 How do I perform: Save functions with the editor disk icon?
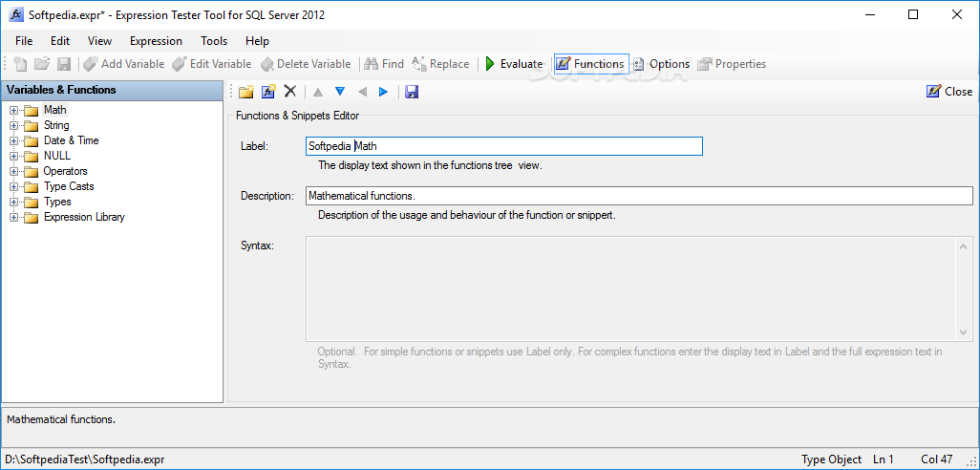(412, 92)
